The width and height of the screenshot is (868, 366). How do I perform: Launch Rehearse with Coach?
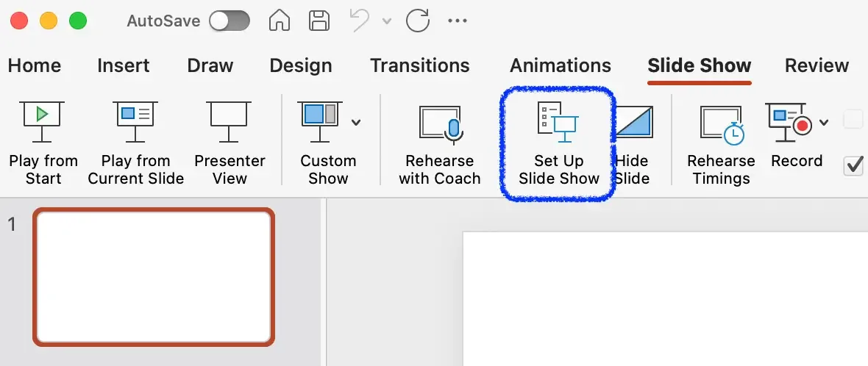tap(440, 144)
